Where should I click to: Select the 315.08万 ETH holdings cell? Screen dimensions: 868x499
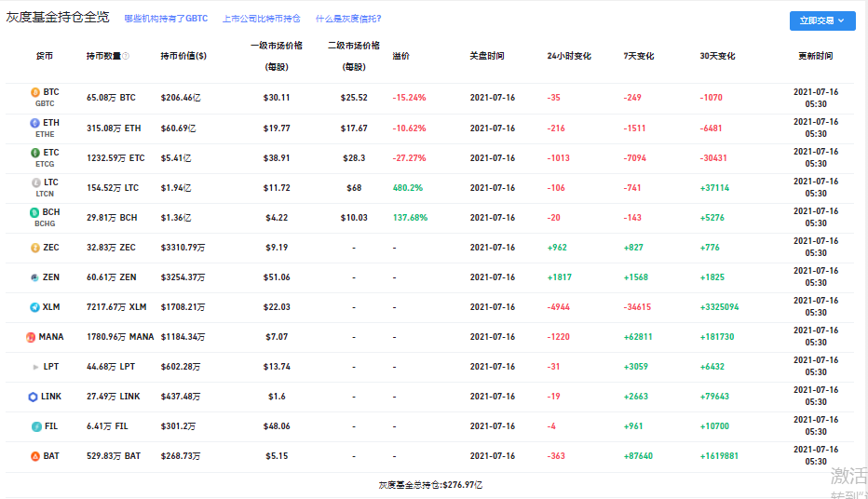click(x=114, y=128)
